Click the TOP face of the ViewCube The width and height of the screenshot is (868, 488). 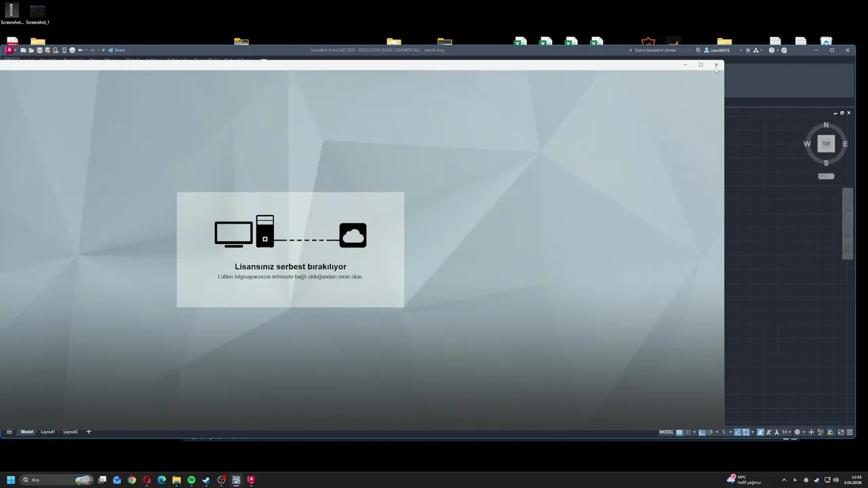(x=826, y=144)
